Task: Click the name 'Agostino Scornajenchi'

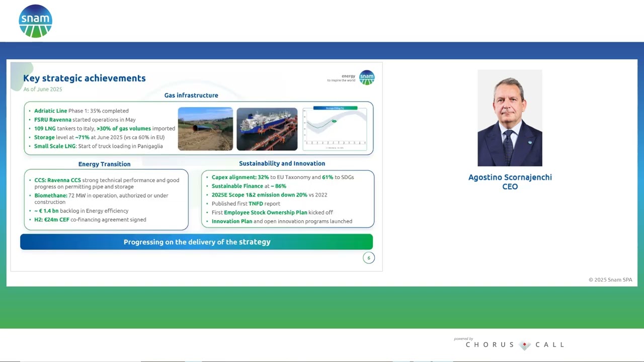Action: (510, 177)
